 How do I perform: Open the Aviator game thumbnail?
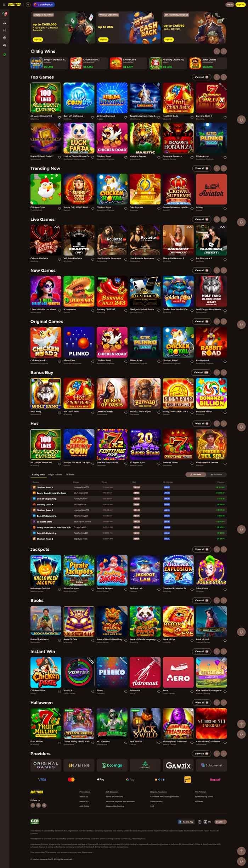coord(211,189)
